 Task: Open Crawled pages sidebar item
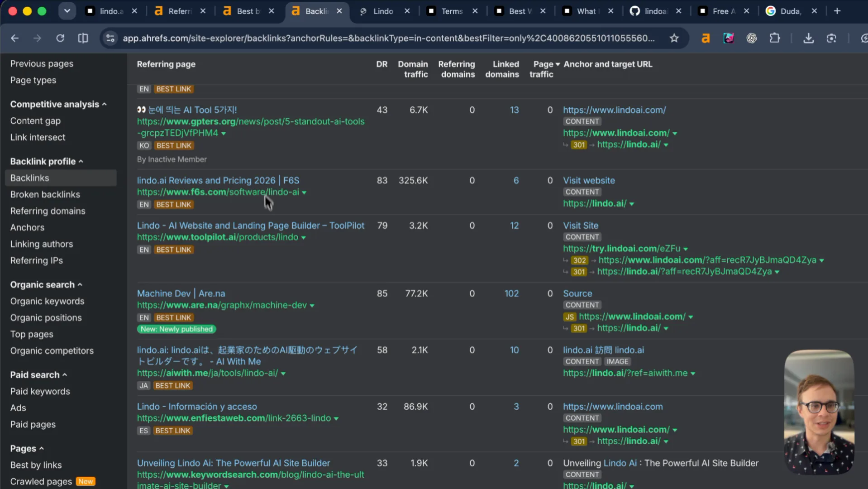(41, 482)
